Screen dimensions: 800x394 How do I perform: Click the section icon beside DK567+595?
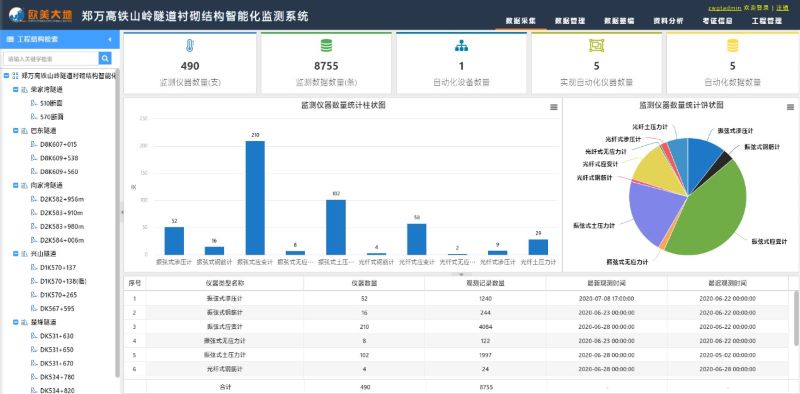pos(34,308)
